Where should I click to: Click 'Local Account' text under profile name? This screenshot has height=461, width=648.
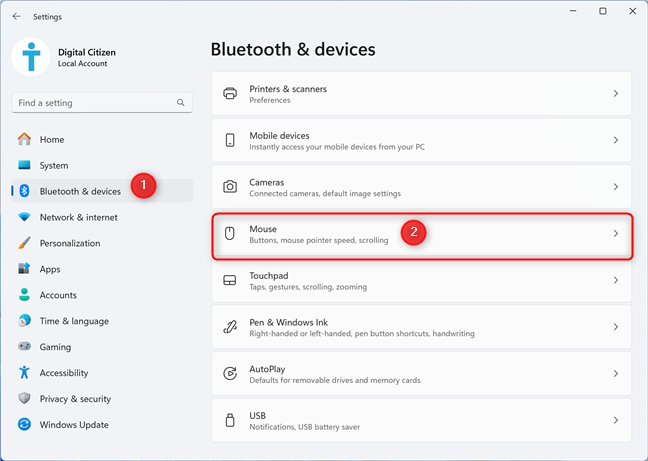pyautogui.click(x=82, y=64)
